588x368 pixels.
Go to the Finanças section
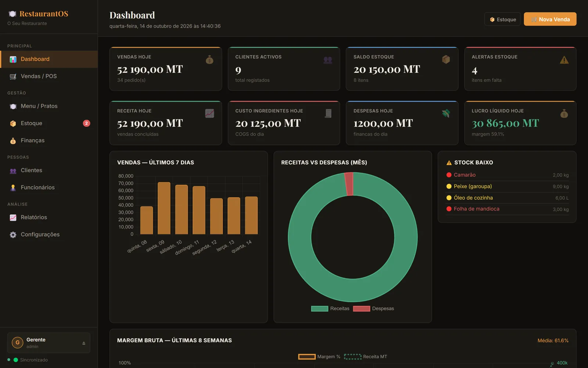pos(49,141)
